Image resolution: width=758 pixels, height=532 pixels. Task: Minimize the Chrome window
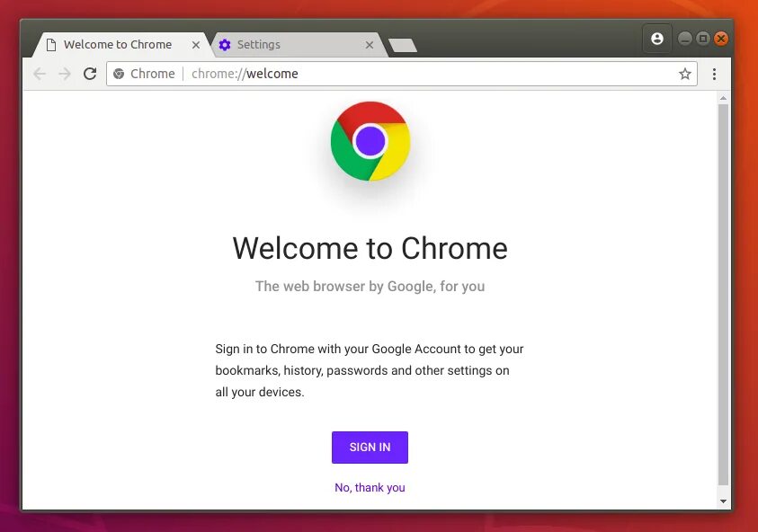click(684, 39)
